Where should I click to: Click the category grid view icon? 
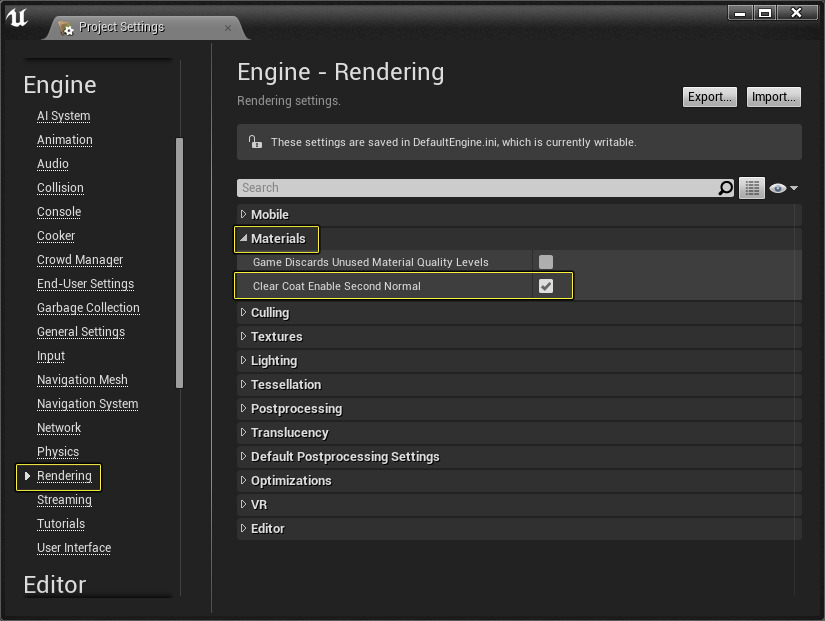click(751, 188)
